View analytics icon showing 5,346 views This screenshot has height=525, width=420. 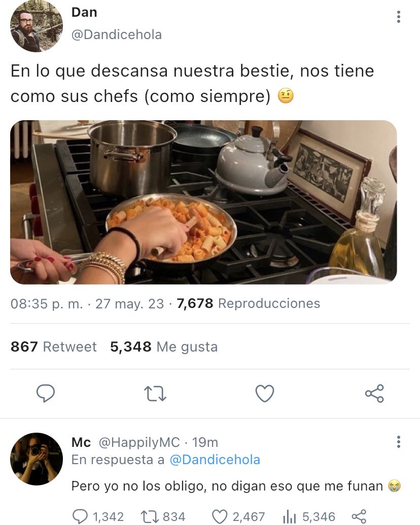(x=290, y=516)
